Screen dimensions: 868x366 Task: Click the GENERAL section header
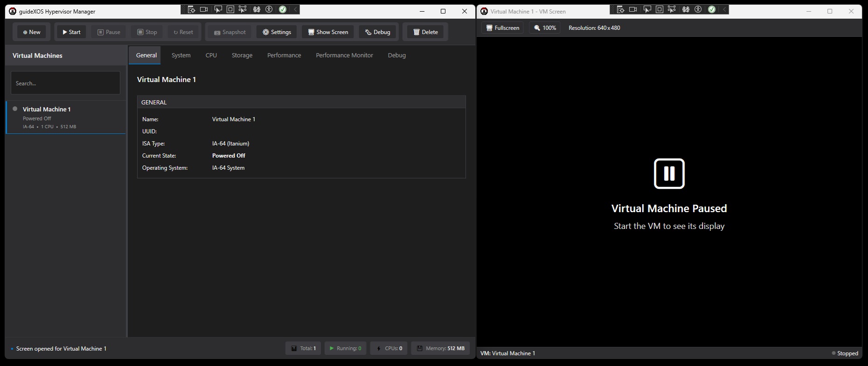click(301, 102)
